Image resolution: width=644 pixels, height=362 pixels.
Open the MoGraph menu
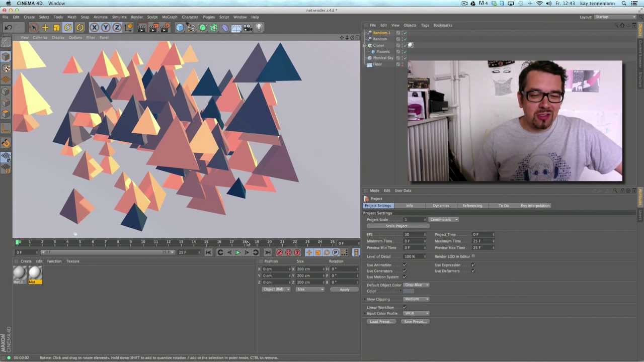(x=170, y=17)
